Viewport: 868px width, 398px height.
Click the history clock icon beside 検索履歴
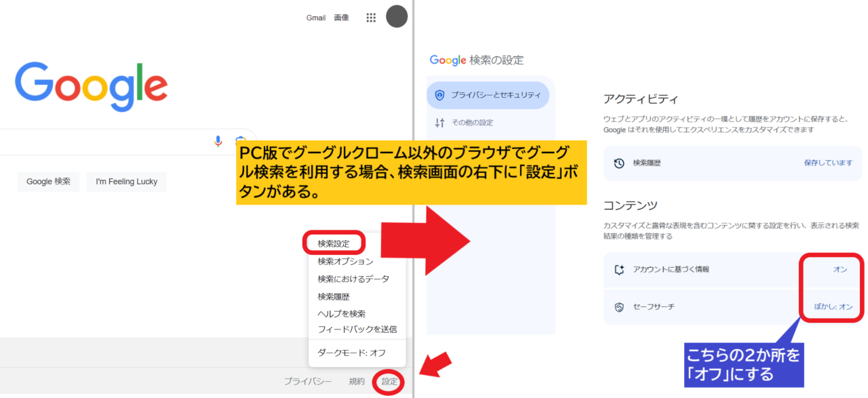click(619, 163)
